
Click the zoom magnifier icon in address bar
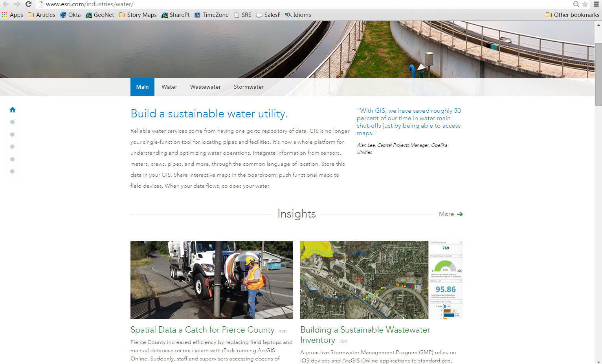(576, 4)
